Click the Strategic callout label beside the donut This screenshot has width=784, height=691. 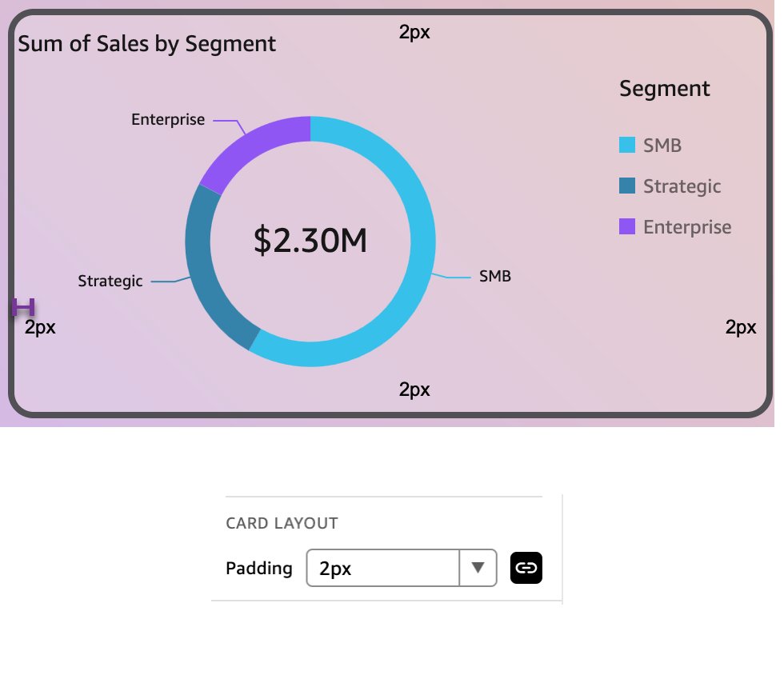(x=110, y=282)
